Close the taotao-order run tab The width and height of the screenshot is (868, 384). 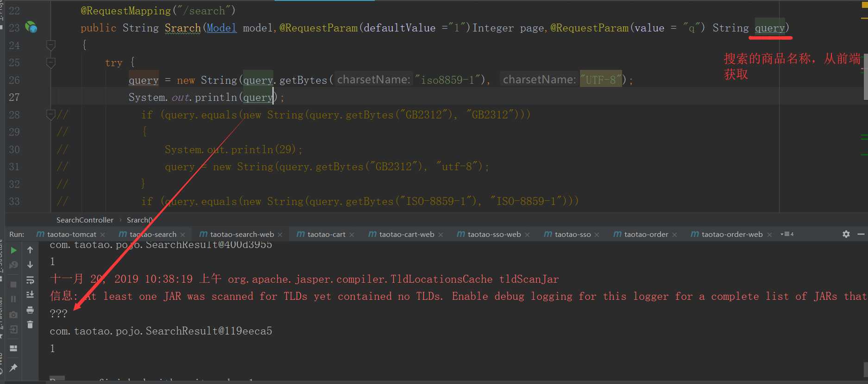[675, 235]
